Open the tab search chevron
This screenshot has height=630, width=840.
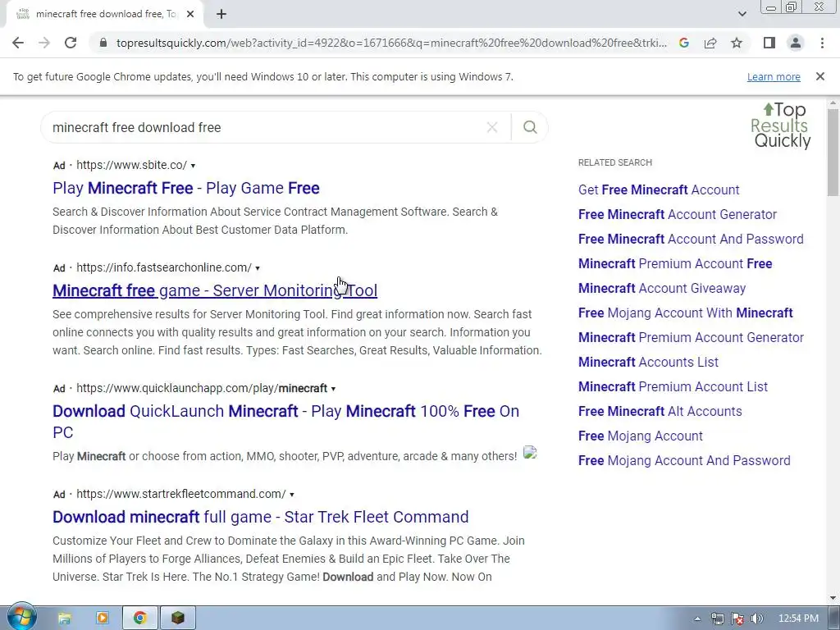point(742,14)
